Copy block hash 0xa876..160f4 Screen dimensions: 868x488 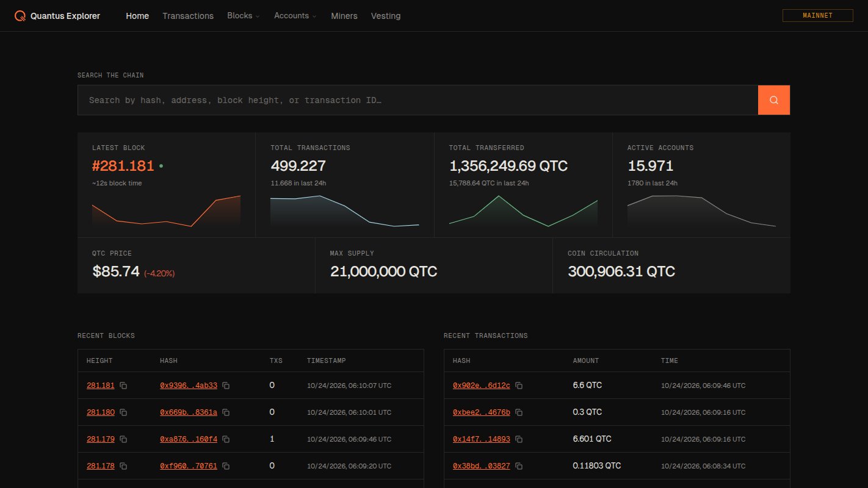[226, 439]
